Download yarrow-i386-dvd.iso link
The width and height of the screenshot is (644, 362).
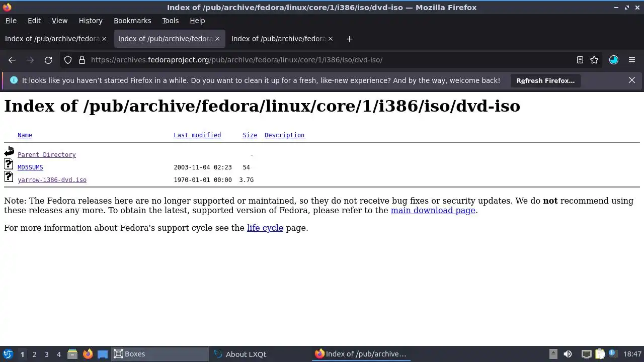pyautogui.click(x=52, y=180)
